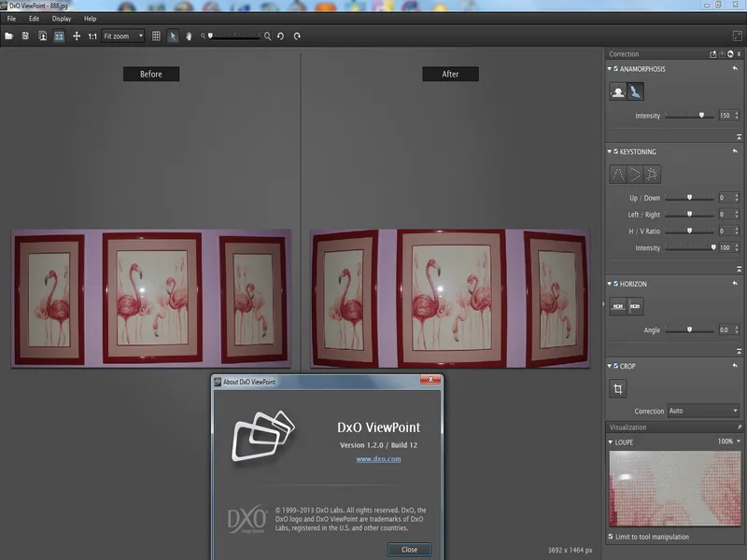Set zoom to 1:1
The height and width of the screenshot is (560, 747).
click(92, 36)
